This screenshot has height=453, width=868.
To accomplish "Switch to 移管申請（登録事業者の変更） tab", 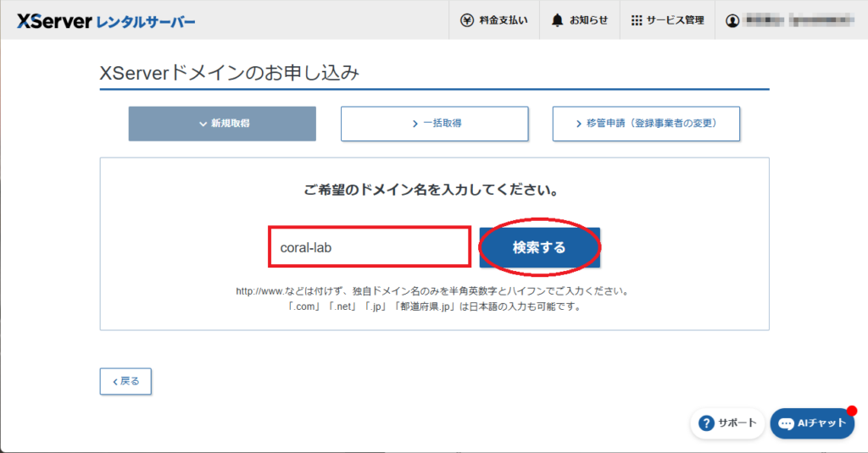I will (x=646, y=124).
